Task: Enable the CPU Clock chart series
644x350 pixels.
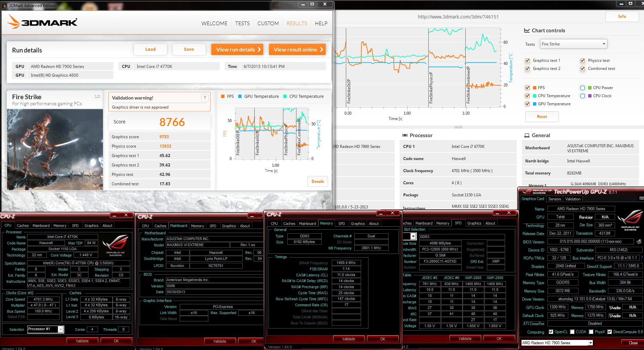Action: tap(582, 96)
